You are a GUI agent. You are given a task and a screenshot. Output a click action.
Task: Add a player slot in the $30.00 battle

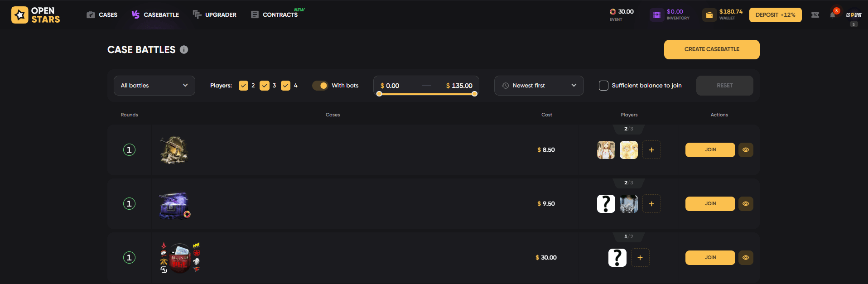point(640,258)
